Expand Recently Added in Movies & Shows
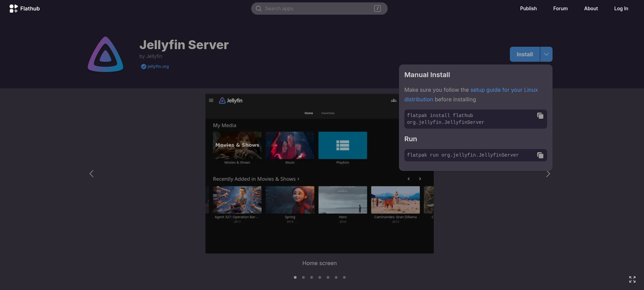This screenshot has width=644, height=290. (x=256, y=179)
